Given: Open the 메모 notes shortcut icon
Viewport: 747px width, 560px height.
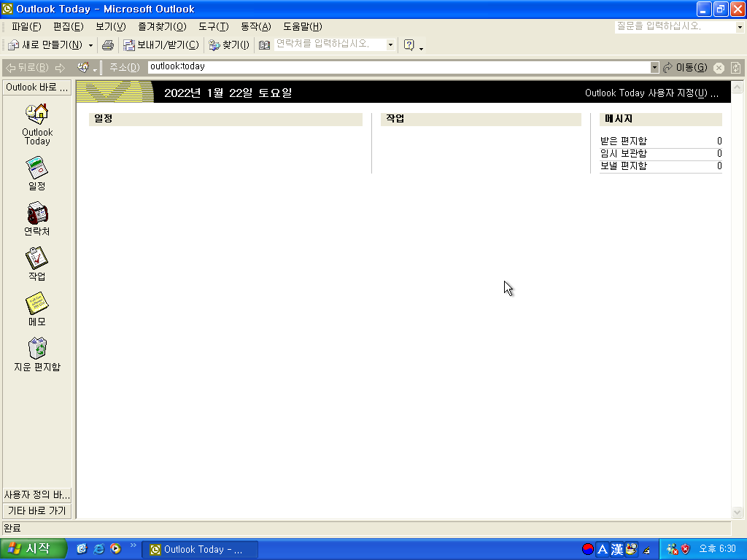Looking at the screenshot, I should tap(36, 309).
